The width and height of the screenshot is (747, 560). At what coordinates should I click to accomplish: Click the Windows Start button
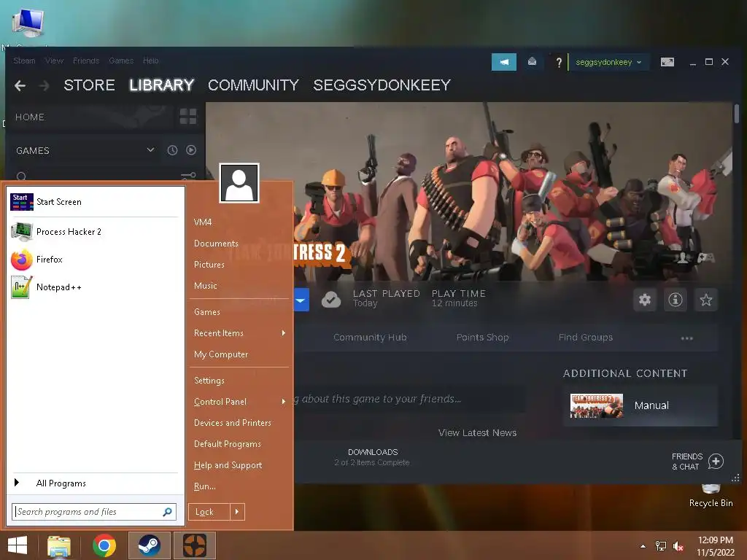[18, 545]
